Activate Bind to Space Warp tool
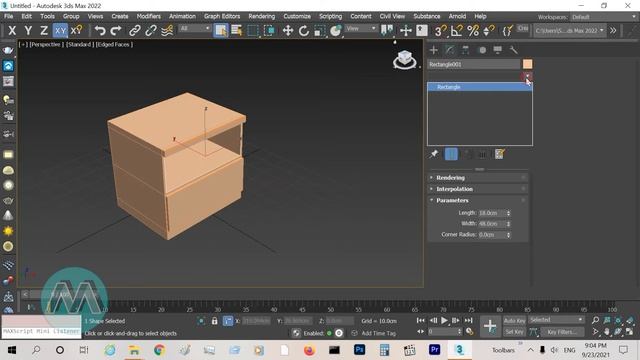The height and width of the screenshot is (360, 640). [167, 31]
